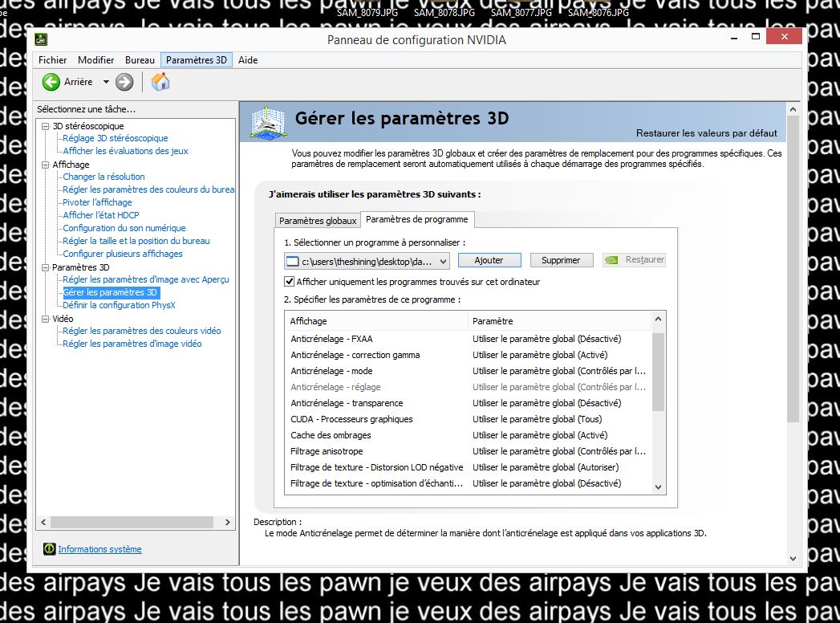Viewport: 840px width, 623px height.
Task: Click the task tree horizontal scroll right arrow
Action: pyautogui.click(x=228, y=522)
